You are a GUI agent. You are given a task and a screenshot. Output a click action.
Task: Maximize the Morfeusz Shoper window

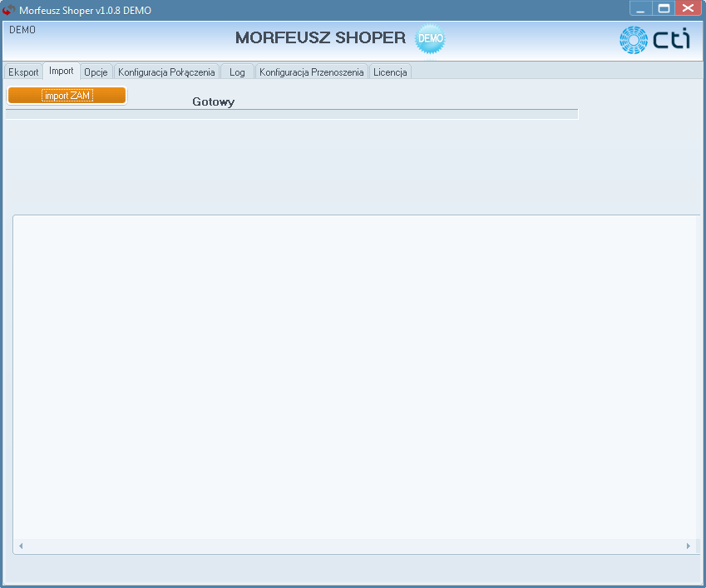pos(664,8)
